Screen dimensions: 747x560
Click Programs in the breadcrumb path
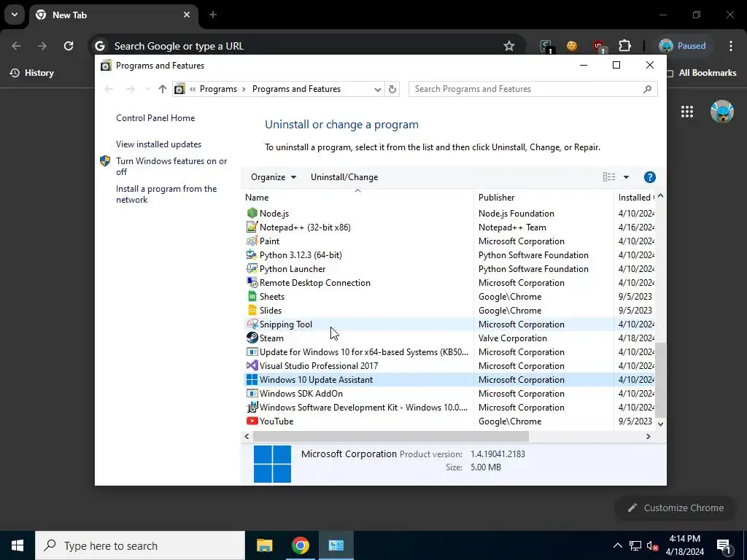click(x=218, y=89)
